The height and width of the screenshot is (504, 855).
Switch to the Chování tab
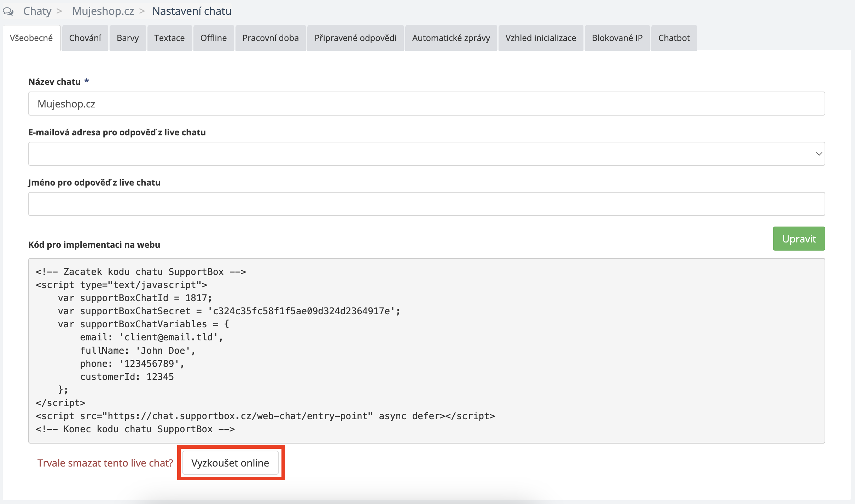85,38
